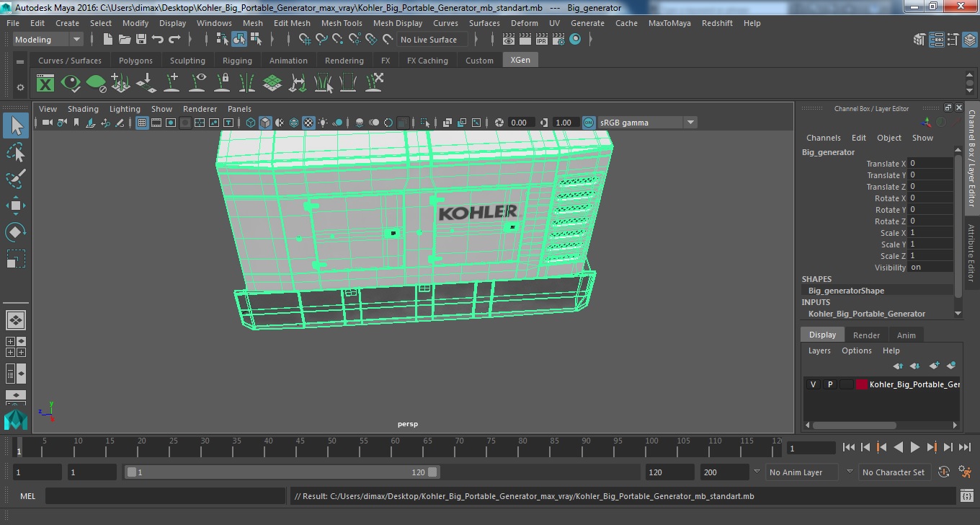
Task: Activate the Scale tool in toolbox
Action: click(16, 259)
